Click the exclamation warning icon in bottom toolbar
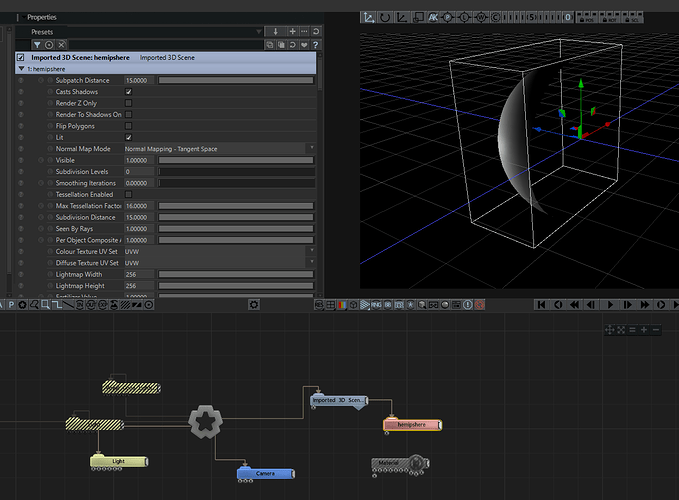This screenshot has height=500, width=679. tap(468, 305)
